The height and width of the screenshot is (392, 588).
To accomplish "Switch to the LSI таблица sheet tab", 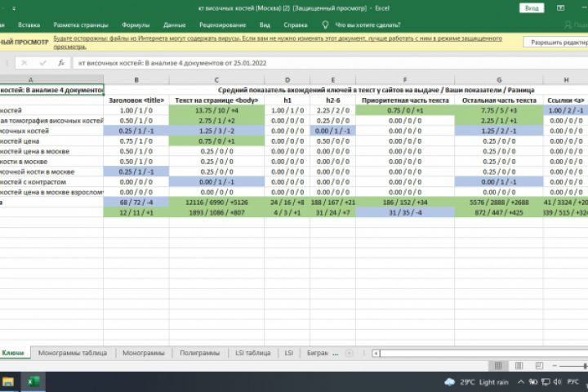I will (252, 353).
